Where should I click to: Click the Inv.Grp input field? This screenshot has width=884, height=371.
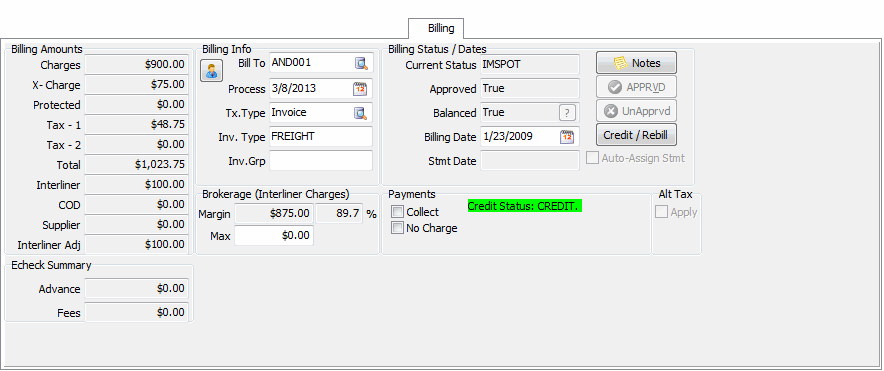[321, 161]
